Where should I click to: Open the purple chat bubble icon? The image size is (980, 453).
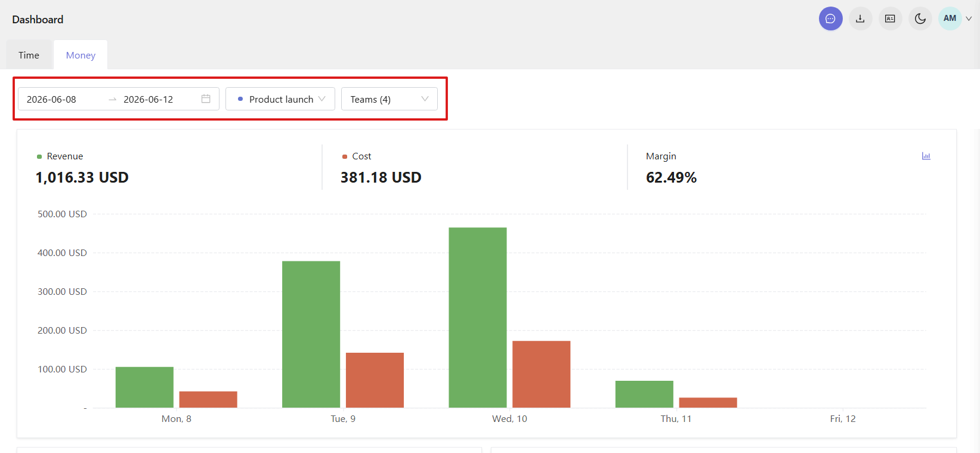(830, 19)
